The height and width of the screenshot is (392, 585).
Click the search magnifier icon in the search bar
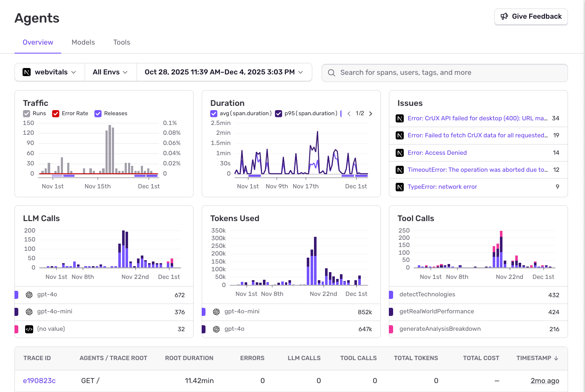click(x=331, y=73)
